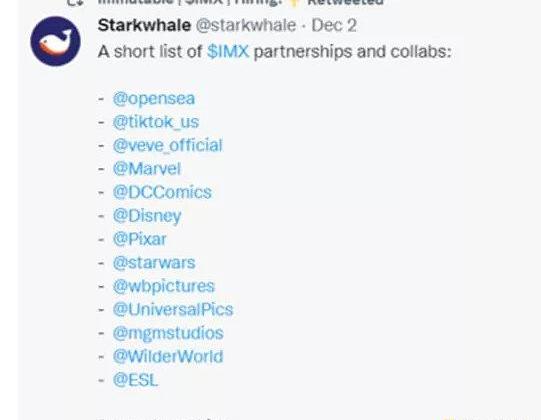
Task: Visit the @Disney mention
Action: point(147,216)
